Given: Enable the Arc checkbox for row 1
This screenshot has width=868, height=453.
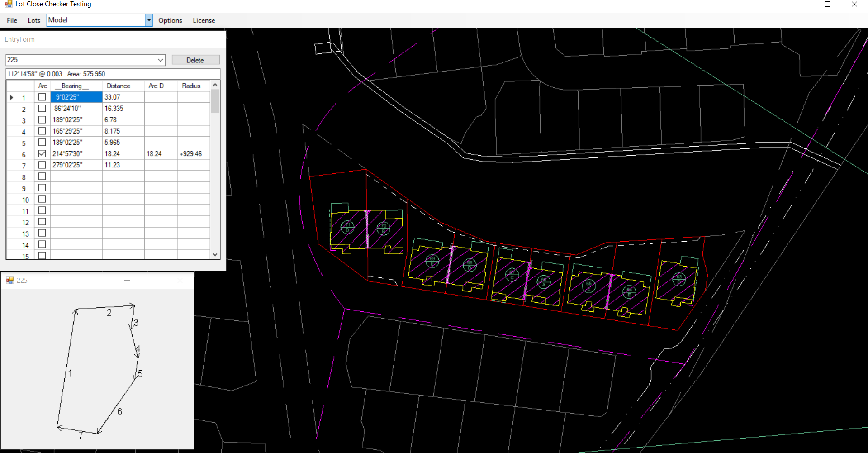Looking at the screenshot, I should [x=42, y=97].
